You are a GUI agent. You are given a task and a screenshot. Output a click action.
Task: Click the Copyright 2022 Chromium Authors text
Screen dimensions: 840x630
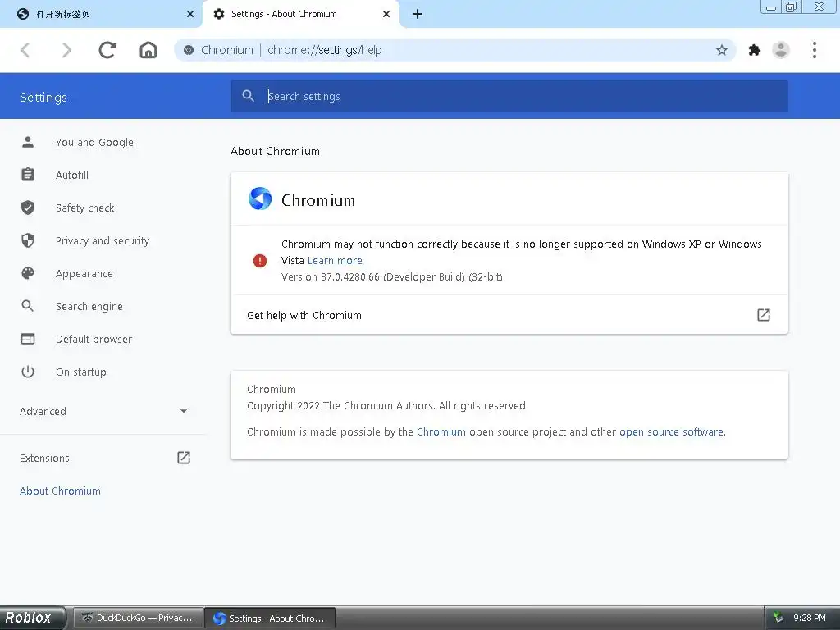[387, 405]
